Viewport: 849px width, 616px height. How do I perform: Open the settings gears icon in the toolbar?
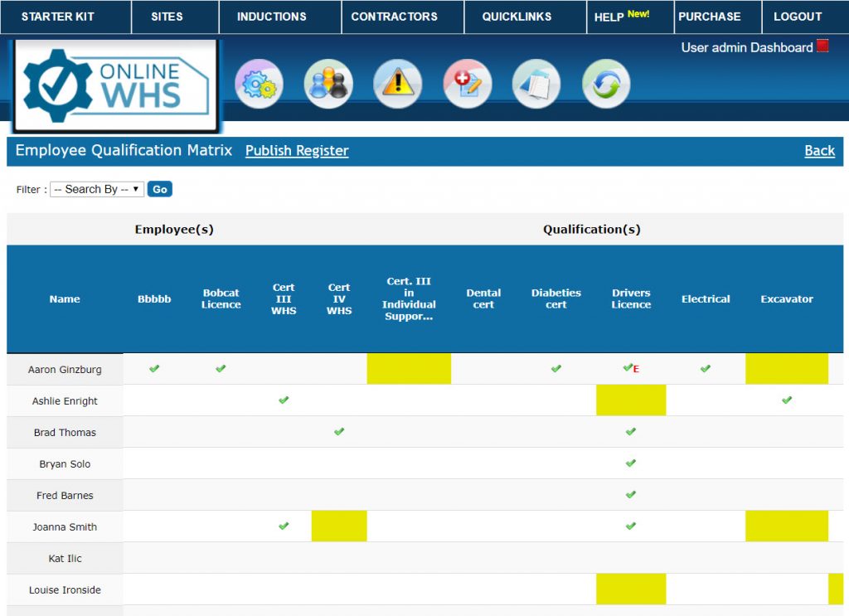tap(259, 83)
